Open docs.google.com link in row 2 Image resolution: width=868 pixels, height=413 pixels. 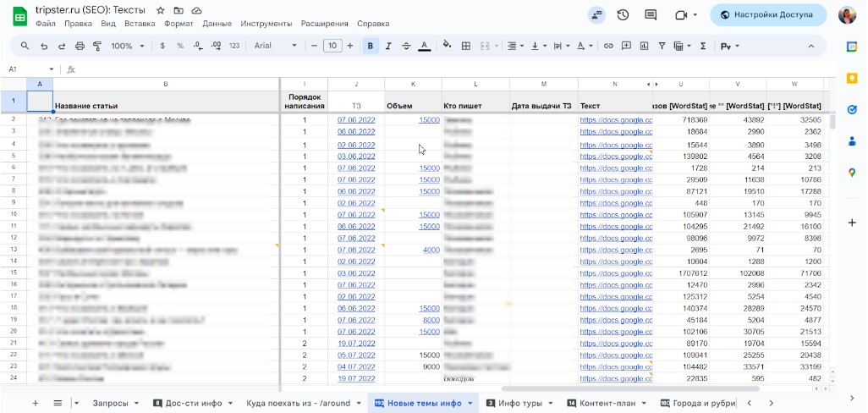click(615, 120)
